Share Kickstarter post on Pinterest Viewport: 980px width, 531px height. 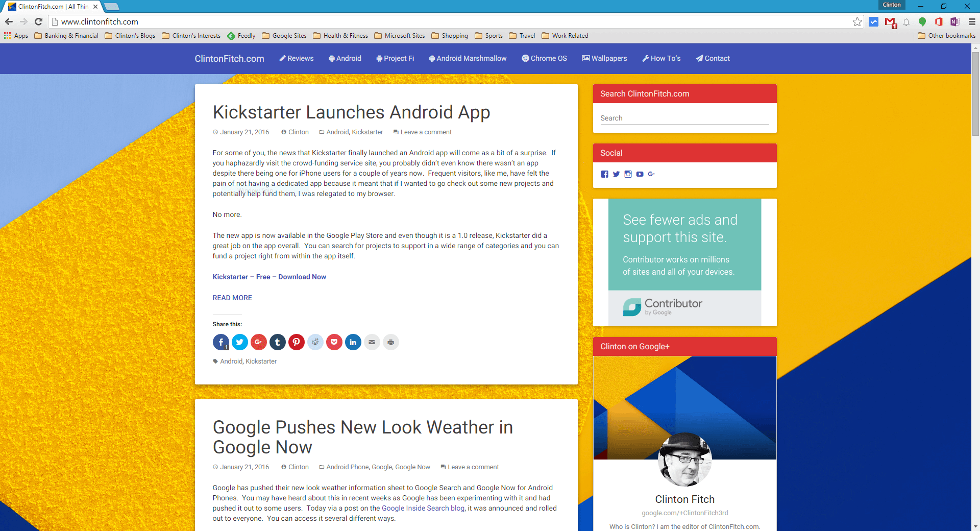297,342
